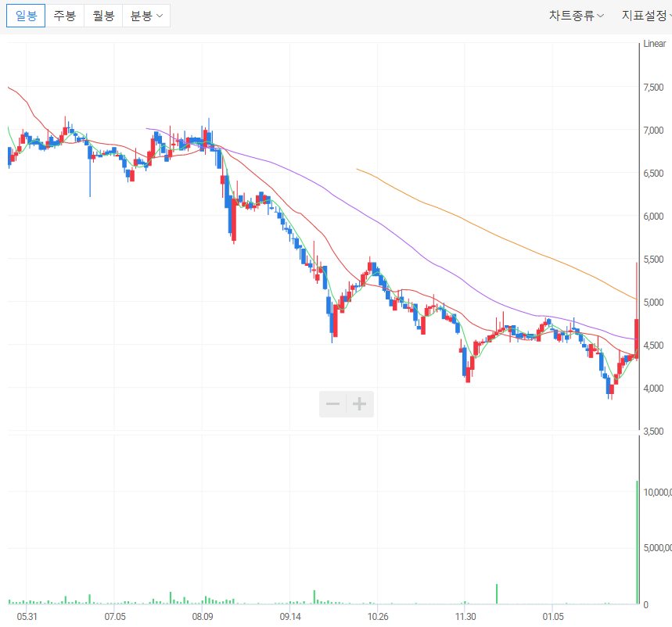Click the 09.14 date axis label
The image size is (672, 627).
(290, 617)
